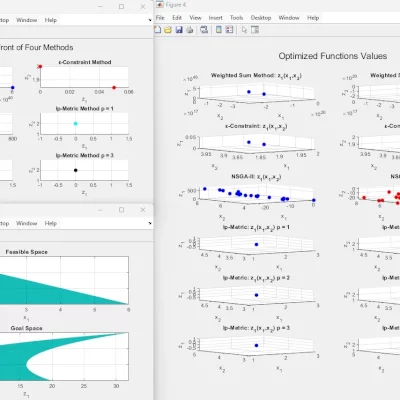Click Link Plot icon in Figure 4 toolbar
Screen dimensions: 400x400
[204, 30]
